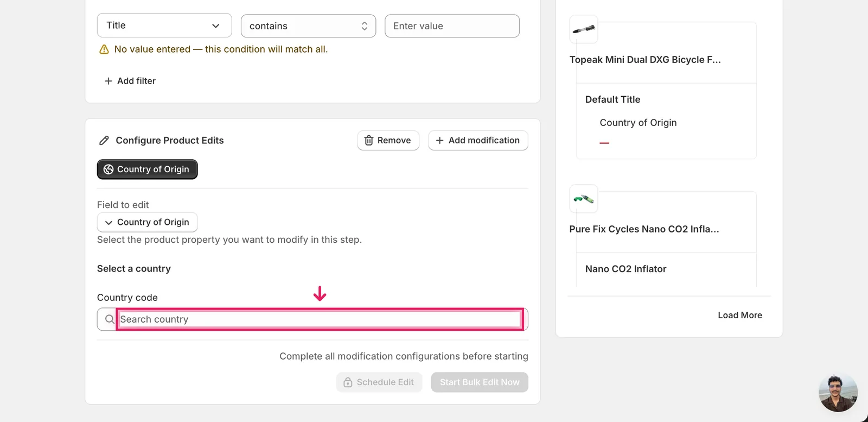Viewport: 868px width, 422px height.
Task: Click the Remove button
Action: (x=388, y=140)
